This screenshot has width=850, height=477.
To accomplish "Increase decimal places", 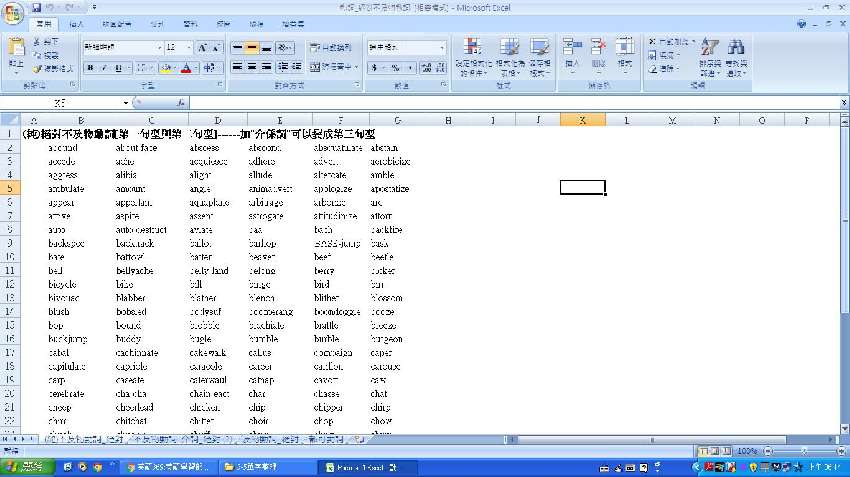I will (x=427, y=67).
